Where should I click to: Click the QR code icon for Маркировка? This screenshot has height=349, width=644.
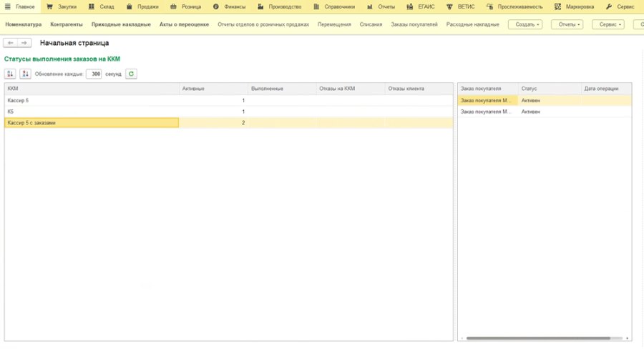coord(557,6)
